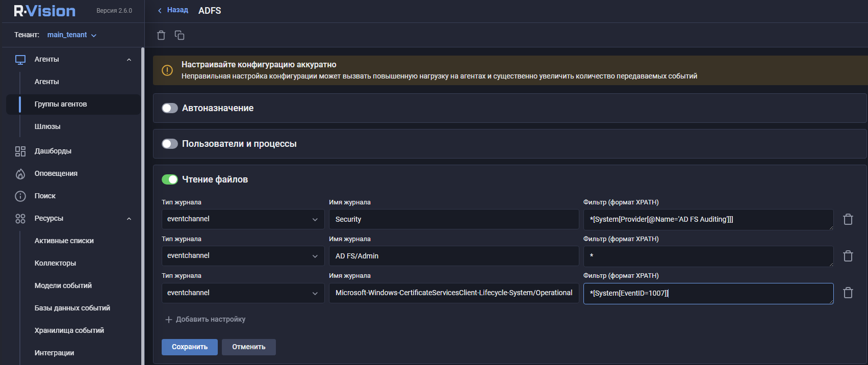Click the Сохранить button

click(190, 347)
